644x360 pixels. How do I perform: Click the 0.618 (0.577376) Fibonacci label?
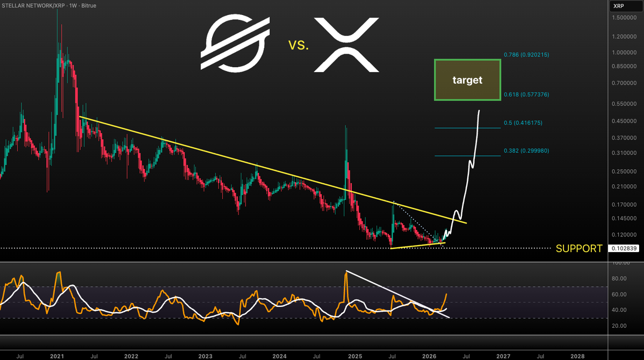point(526,94)
